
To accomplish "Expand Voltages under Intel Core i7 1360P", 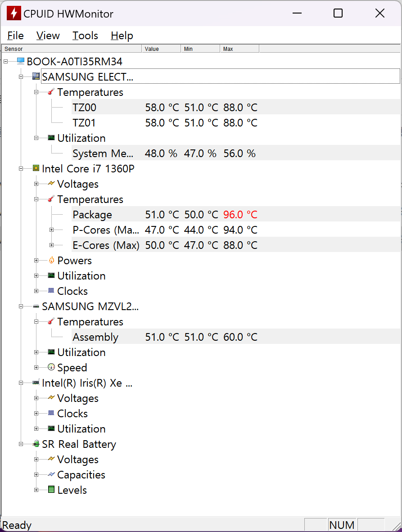I will click(36, 184).
